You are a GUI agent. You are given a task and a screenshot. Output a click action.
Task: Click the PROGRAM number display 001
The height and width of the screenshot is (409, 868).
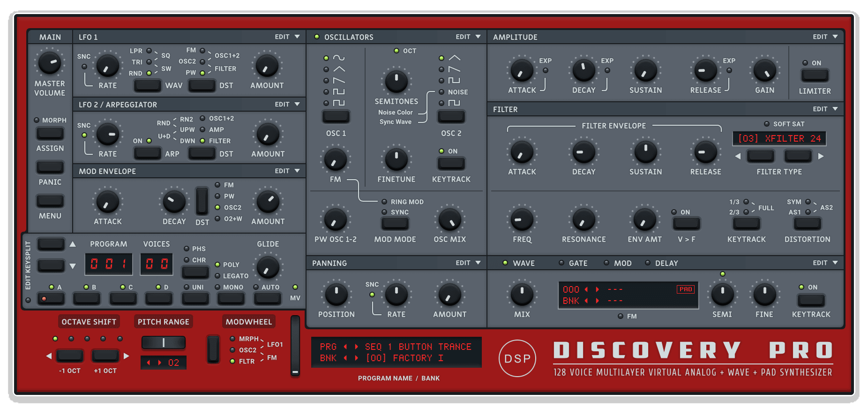pos(109,264)
